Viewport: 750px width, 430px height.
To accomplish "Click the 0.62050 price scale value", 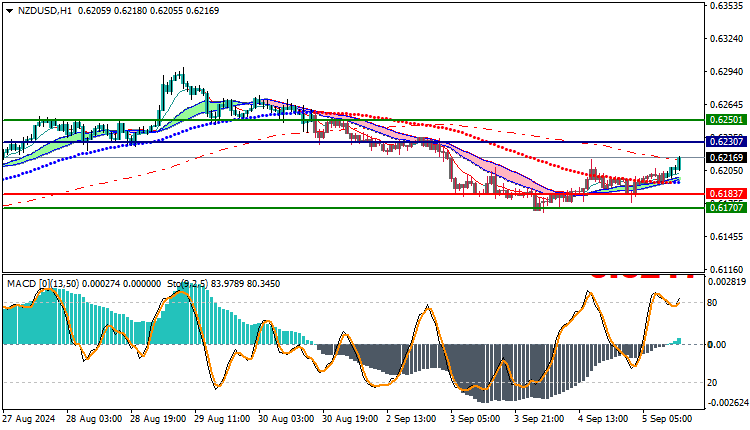I will (x=727, y=171).
